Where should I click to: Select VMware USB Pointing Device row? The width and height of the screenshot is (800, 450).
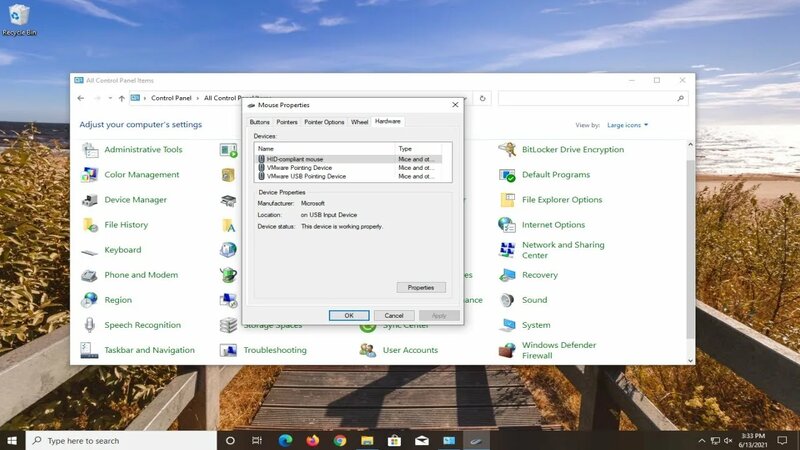pyautogui.click(x=348, y=177)
